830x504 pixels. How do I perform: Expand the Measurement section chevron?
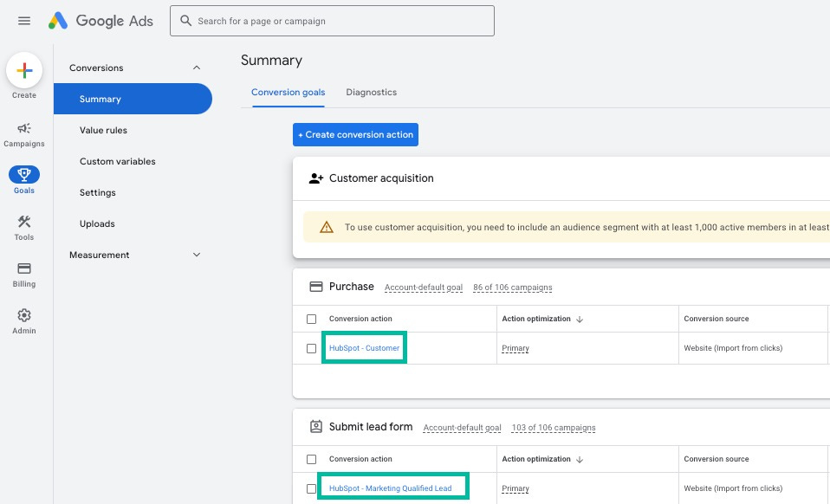click(x=197, y=255)
